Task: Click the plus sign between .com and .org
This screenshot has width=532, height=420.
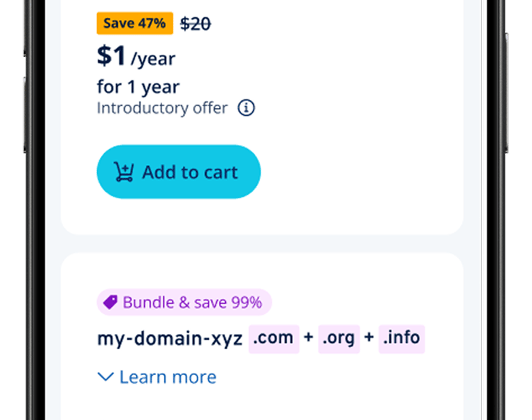Action: [x=308, y=338]
